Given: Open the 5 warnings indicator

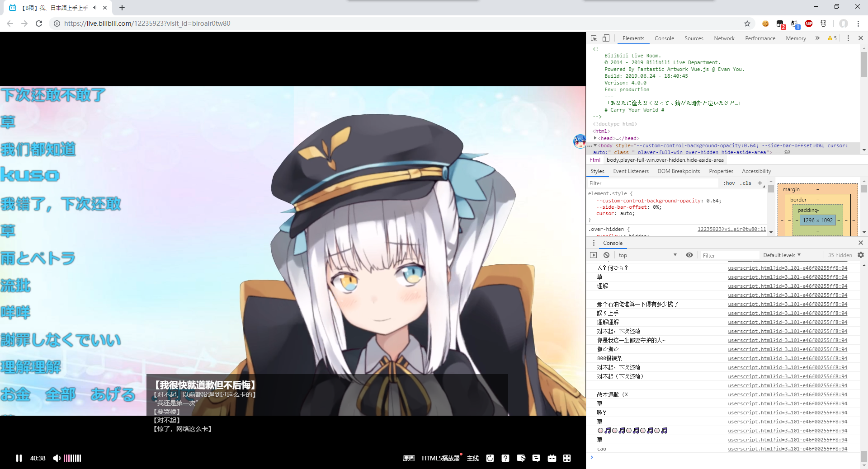Looking at the screenshot, I should [832, 38].
